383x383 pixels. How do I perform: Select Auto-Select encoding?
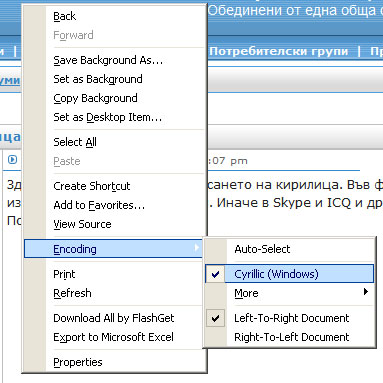click(289, 249)
